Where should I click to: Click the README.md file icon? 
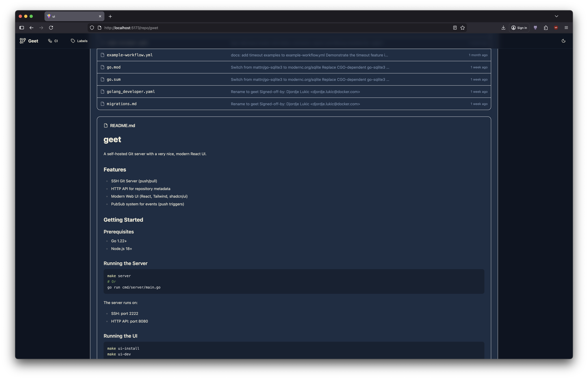[106, 125]
